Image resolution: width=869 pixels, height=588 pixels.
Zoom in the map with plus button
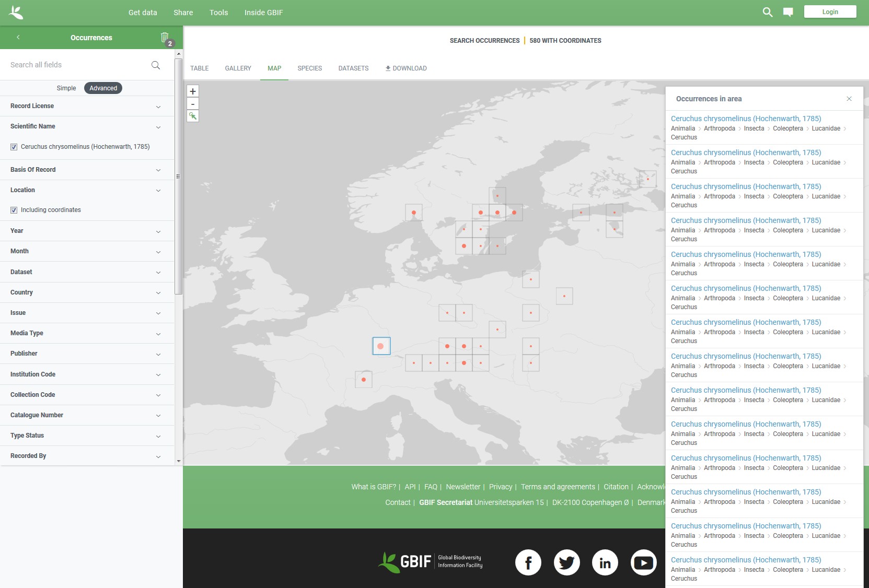pyautogui.click(x=193, y=91)
